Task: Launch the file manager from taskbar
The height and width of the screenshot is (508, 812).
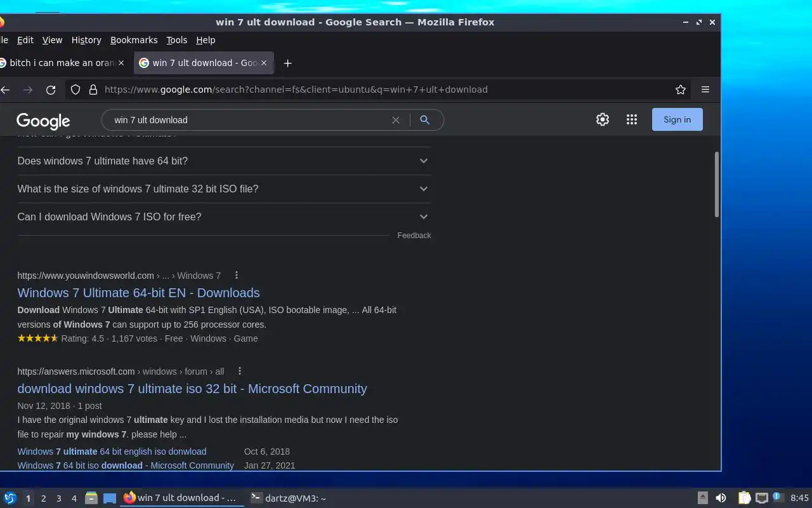Action: pos(91,498)
